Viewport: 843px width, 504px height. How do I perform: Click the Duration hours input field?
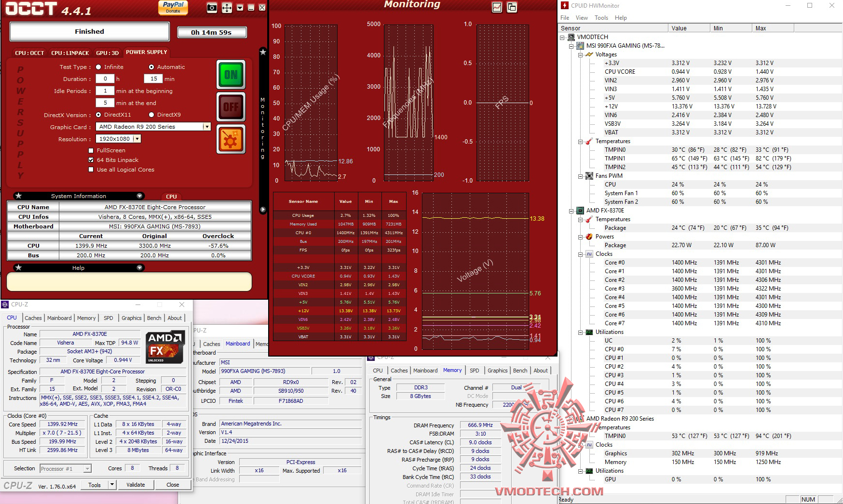tap(105, 79)
